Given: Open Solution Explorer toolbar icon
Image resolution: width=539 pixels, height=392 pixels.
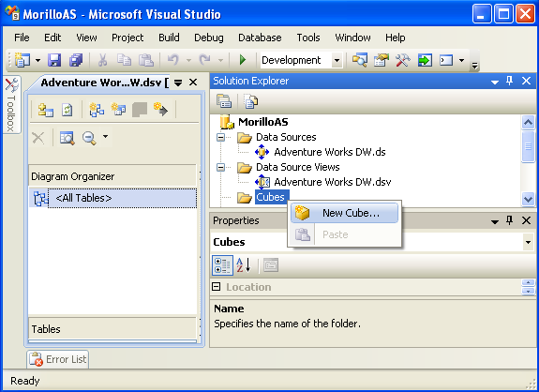Looking at the screenshot, I should pyautogui.click(x=360, y=60).
